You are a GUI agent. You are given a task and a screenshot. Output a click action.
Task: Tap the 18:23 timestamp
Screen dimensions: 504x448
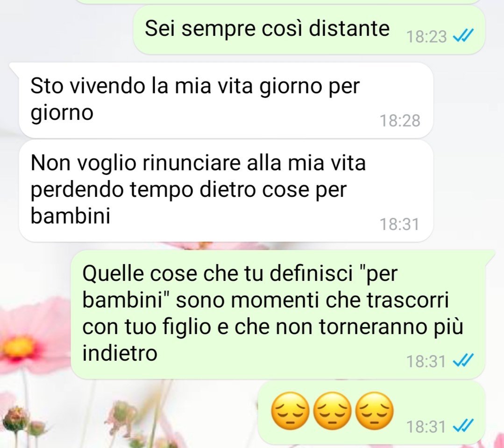point(426,36)
